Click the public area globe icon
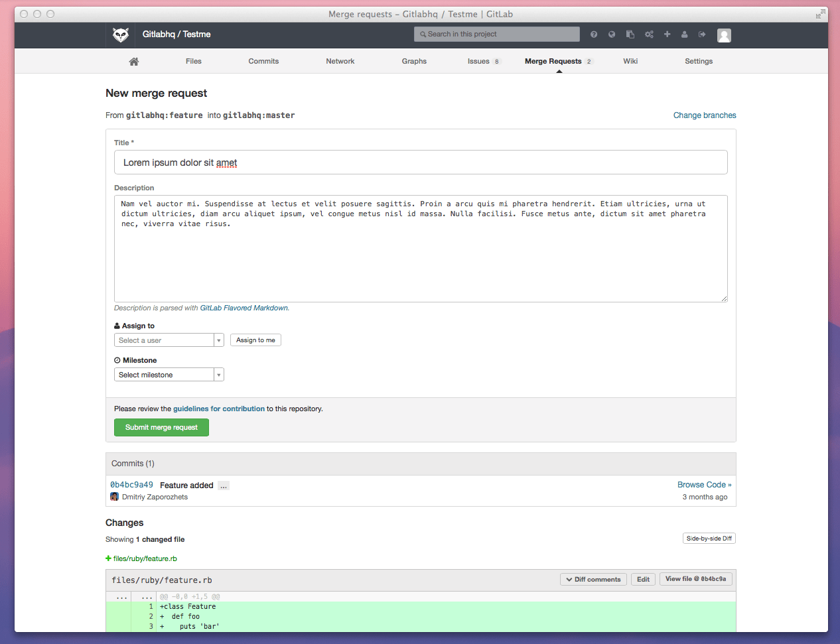The height and width of the screenshot is (644, 840). tap(611, 34)
